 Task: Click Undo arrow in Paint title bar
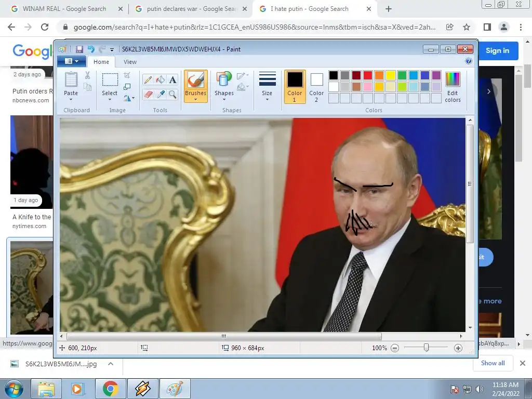click(90, 49)
